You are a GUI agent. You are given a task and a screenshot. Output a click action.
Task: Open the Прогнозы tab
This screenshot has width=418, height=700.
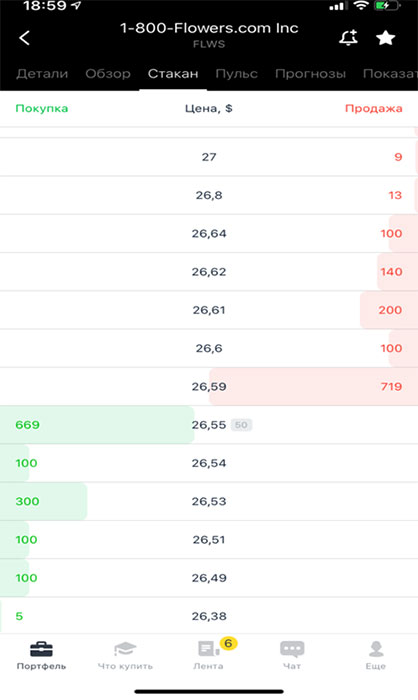coord(310,74)
